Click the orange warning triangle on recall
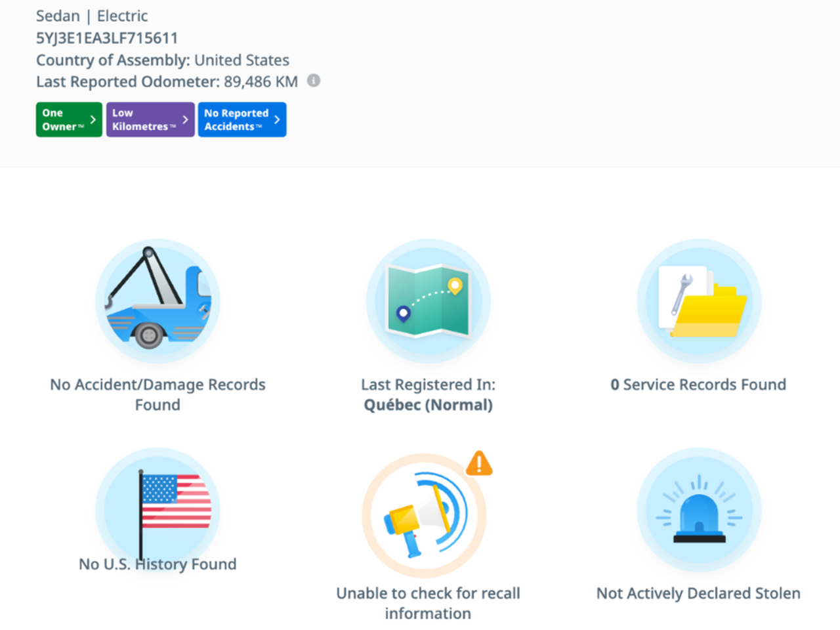Viewport: 840px width, 630px height. pyautogui.click(x=479, y=463)
